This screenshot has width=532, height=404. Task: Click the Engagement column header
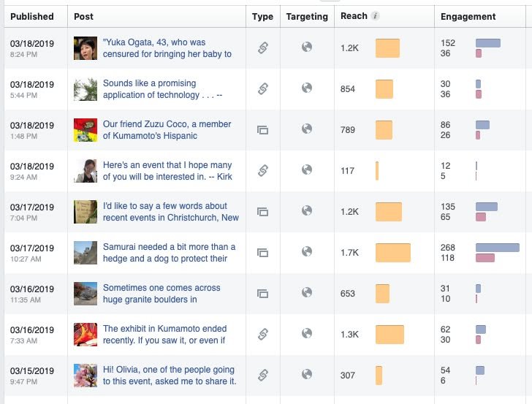tap(468, 16)
